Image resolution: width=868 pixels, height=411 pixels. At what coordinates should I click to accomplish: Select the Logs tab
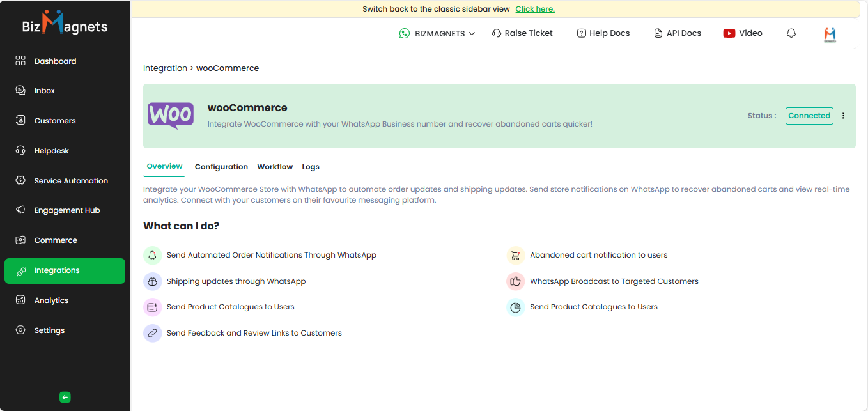(311, 167)
